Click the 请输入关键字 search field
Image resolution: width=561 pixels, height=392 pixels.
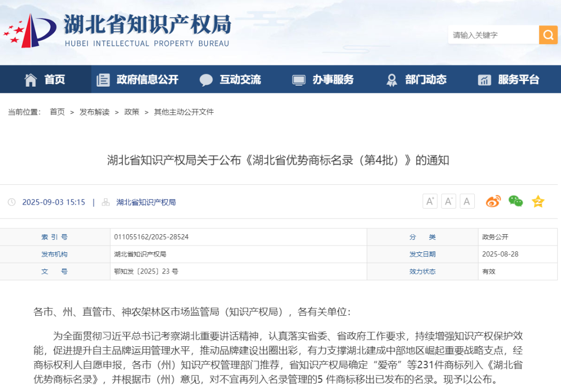(492, 35)
